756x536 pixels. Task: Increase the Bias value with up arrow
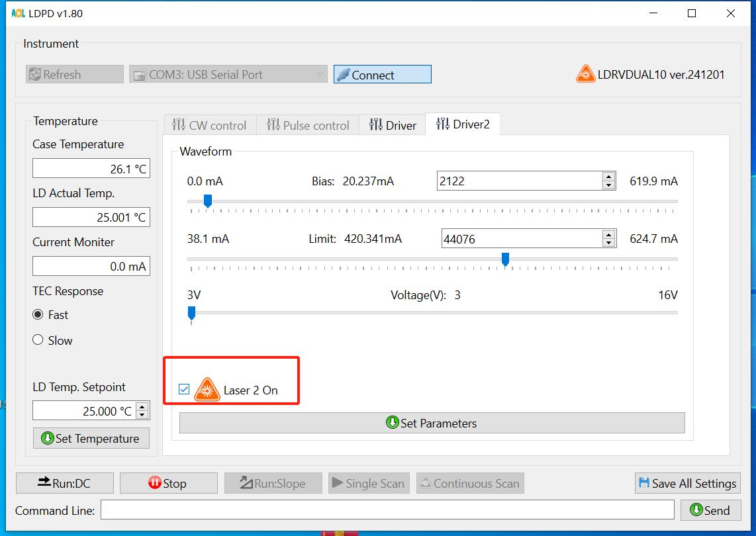[x=609, y=177]
